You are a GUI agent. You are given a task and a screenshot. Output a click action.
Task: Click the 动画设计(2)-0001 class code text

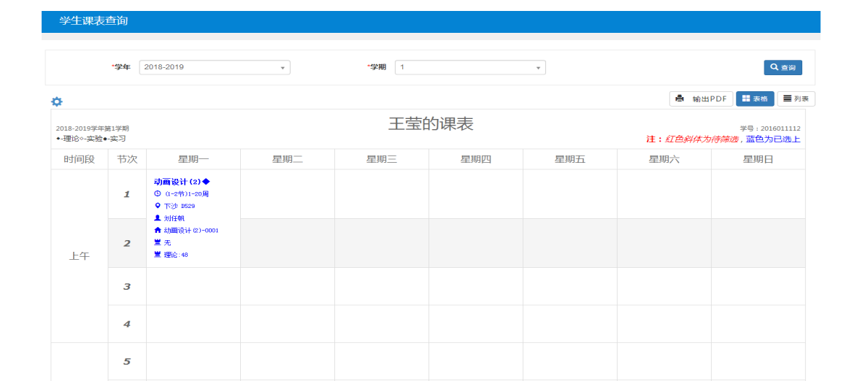[191, 231]
